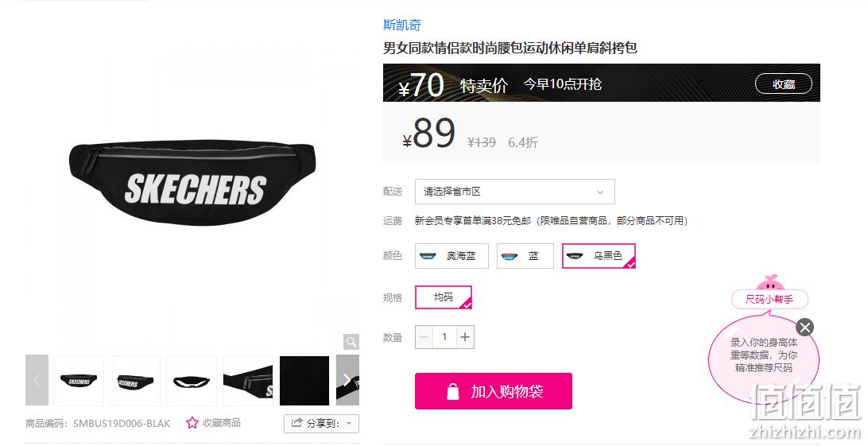Click the share icon next to 分享到
868x446 pixels.
click(x=296, y=423)
